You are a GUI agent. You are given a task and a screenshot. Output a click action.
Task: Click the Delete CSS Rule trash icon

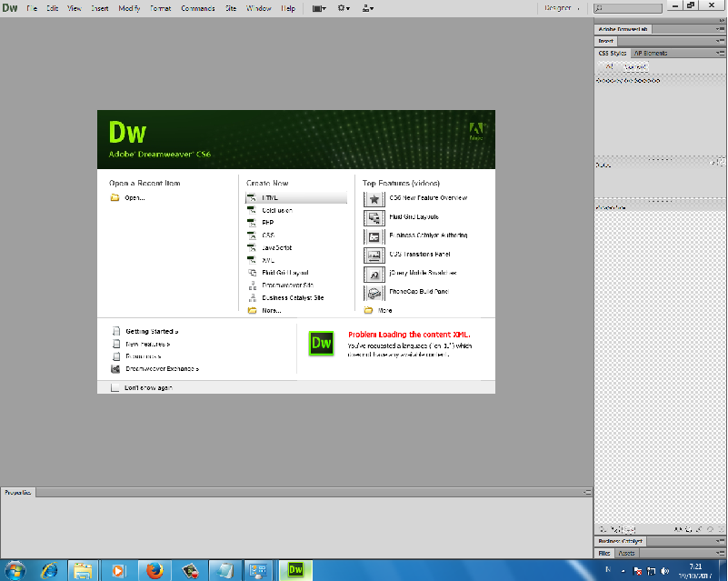point(721,529)
